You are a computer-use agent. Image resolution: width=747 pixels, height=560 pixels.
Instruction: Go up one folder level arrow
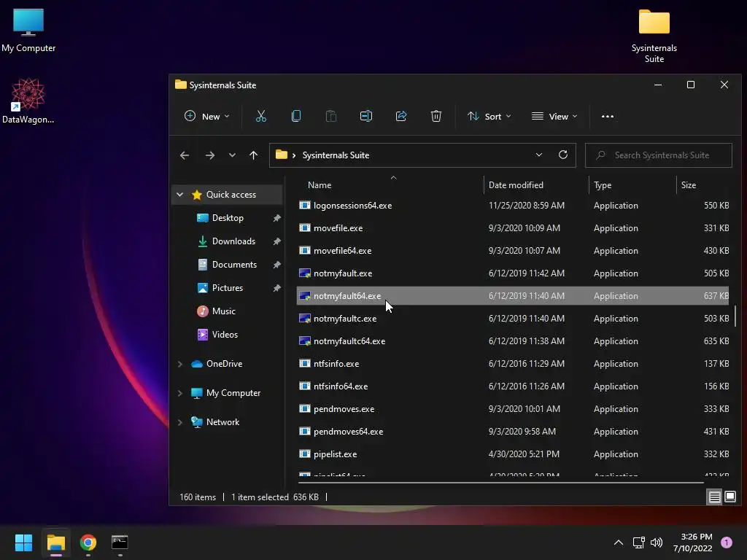pos(253,155)
